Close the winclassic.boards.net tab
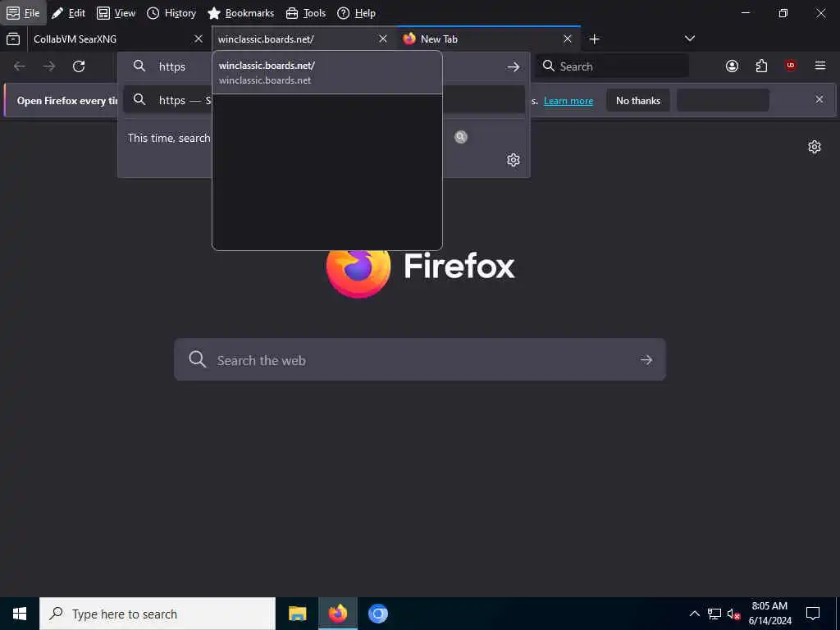This screenshot has width=840, height=630. [x=383, y=39]
